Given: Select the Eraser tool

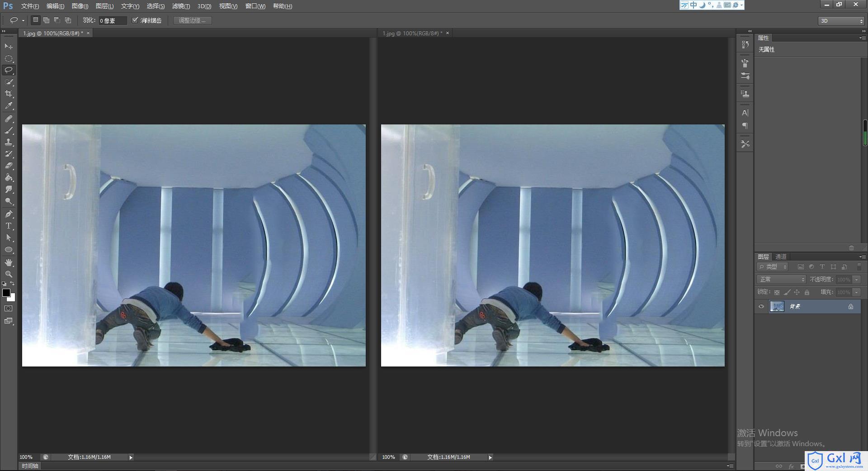Looking at the screenshot, I should tap(9, 166).
